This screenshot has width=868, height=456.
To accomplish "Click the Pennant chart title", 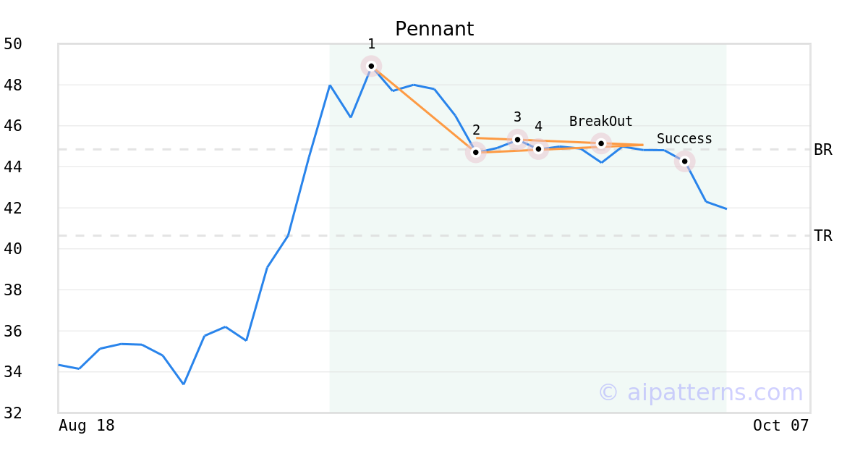I will [434, 29].
